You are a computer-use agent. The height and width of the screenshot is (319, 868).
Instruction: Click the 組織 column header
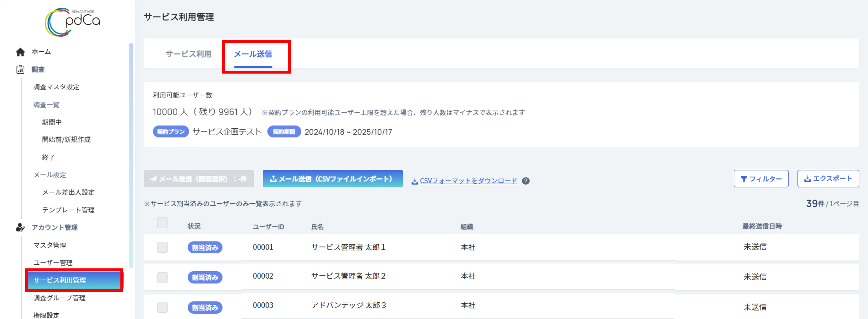(x=467, y=227)
